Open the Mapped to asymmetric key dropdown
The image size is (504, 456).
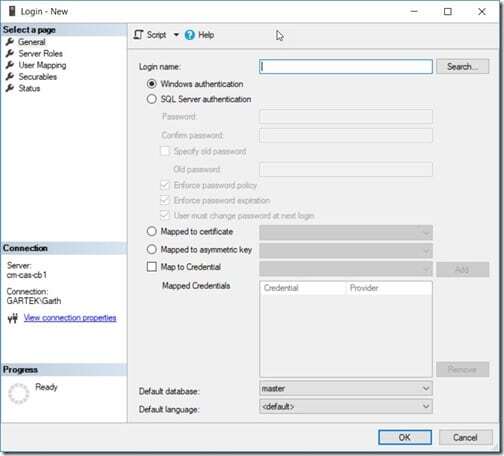coord(346,251)
